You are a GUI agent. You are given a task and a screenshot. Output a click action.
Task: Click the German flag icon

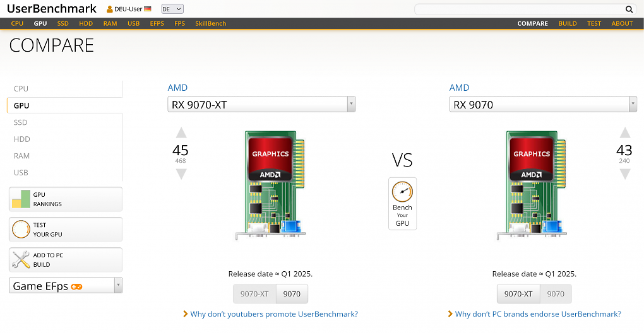coord(148,9)
